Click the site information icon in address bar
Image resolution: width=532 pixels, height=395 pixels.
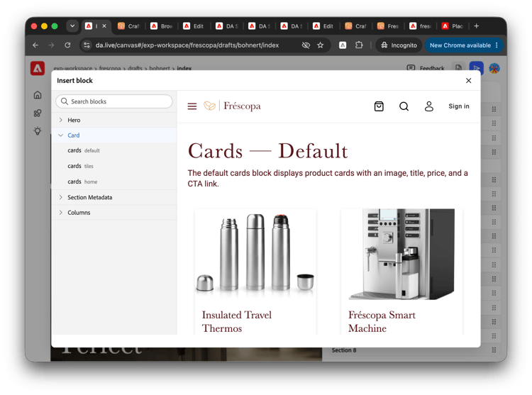(87, 45)
